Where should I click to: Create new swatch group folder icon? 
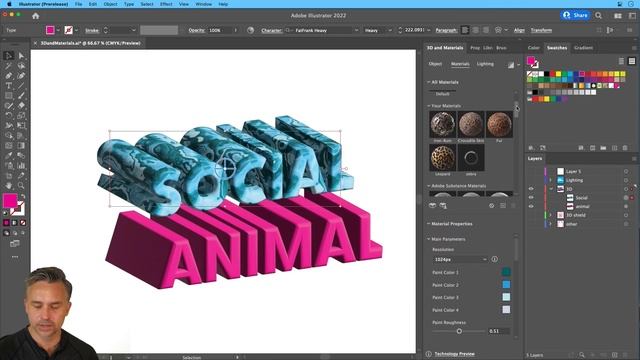(603, 148)
